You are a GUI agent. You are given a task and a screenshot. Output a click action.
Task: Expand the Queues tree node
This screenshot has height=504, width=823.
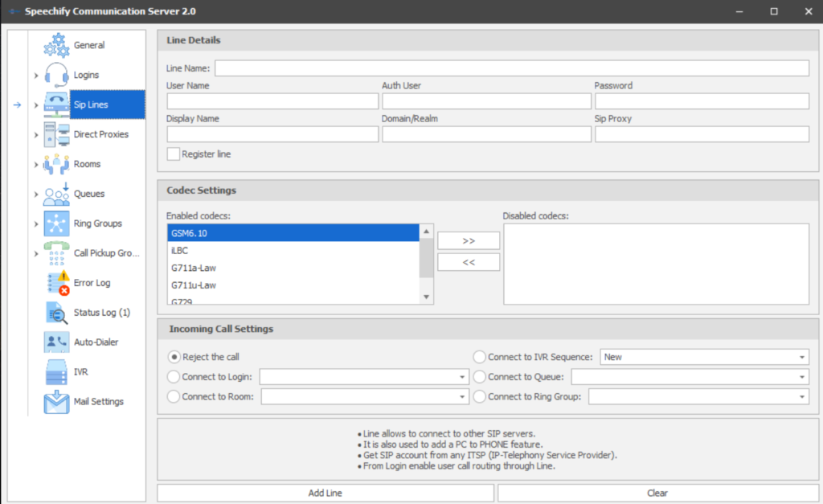tap(35, 195)
